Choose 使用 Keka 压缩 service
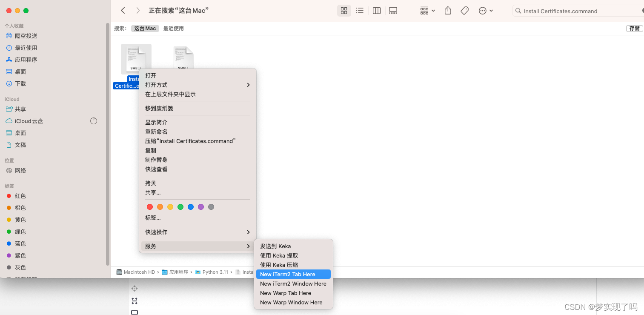Screen dimensions: 644x315 point(293,265)
